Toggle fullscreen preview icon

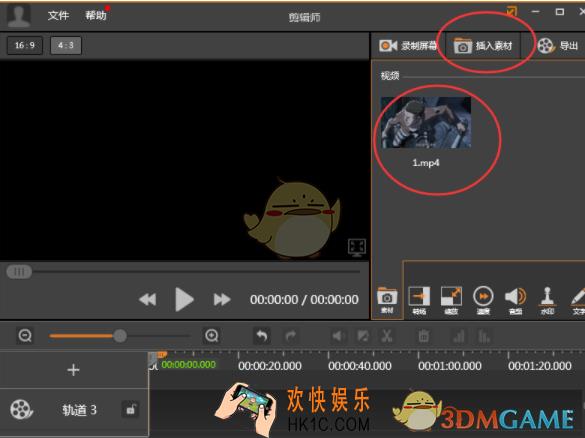357,247
